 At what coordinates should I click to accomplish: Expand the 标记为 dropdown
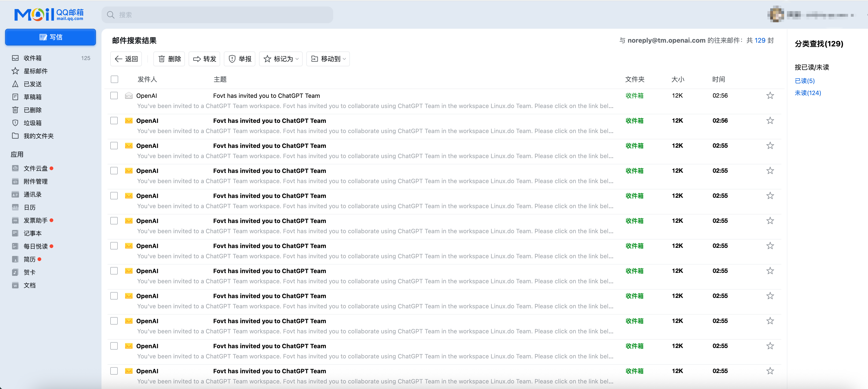[x=281, y=59]
